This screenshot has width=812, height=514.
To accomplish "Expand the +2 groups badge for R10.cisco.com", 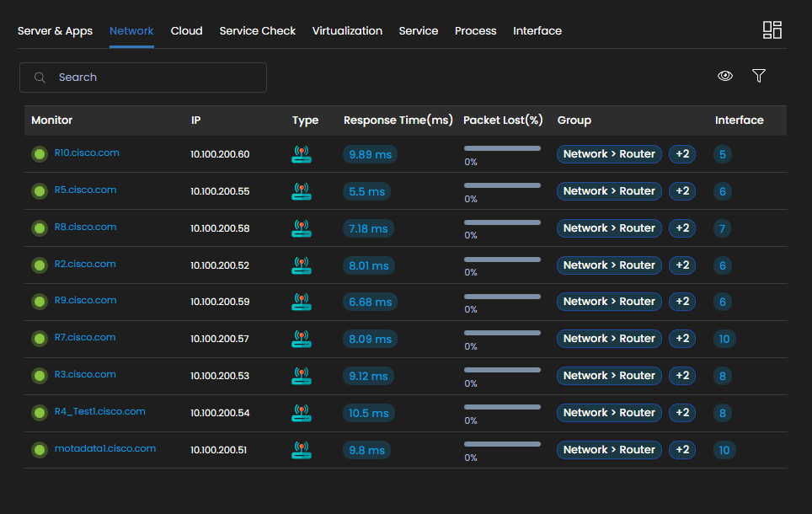I will (x=682, y=154).
